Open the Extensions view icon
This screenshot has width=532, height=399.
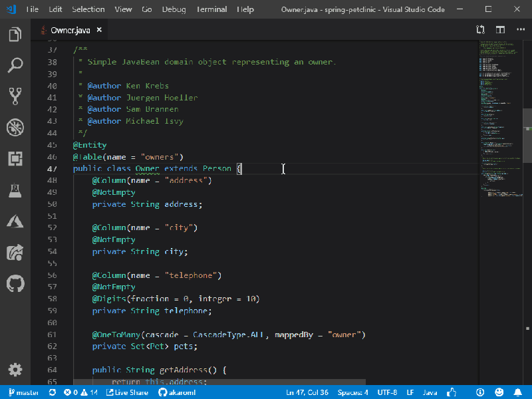[x=15, y=158]
